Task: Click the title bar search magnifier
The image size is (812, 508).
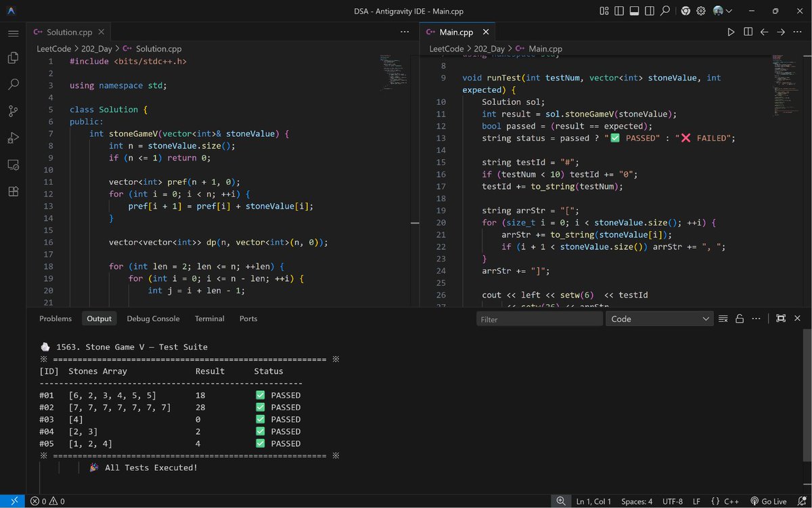Action: click(x=665, y=11)
